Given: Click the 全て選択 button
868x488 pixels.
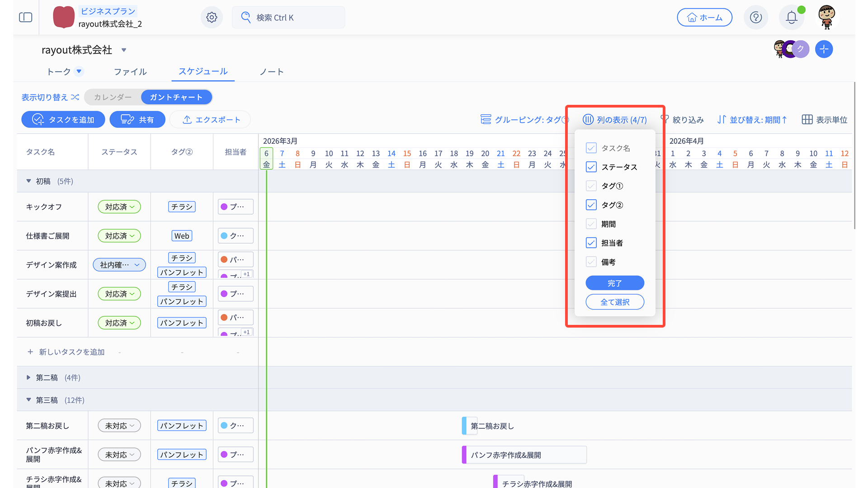Looking at the screenshot, I should pos(615,302).
